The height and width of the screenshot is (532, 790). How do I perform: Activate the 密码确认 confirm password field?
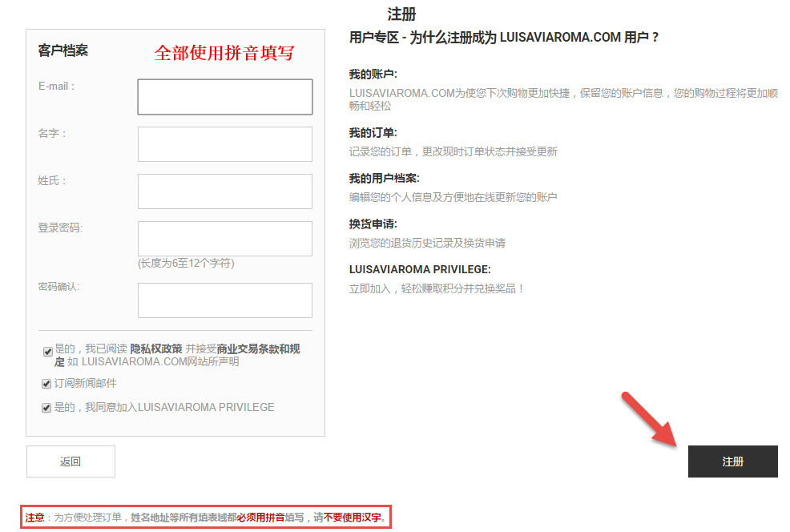click(224, 300)
